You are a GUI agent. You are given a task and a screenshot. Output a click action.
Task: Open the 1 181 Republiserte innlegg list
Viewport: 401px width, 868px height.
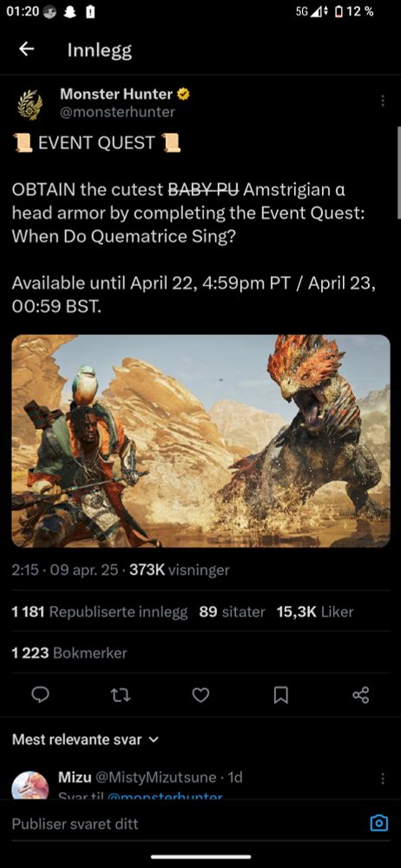pyautogui.click(x=99, y=612)
